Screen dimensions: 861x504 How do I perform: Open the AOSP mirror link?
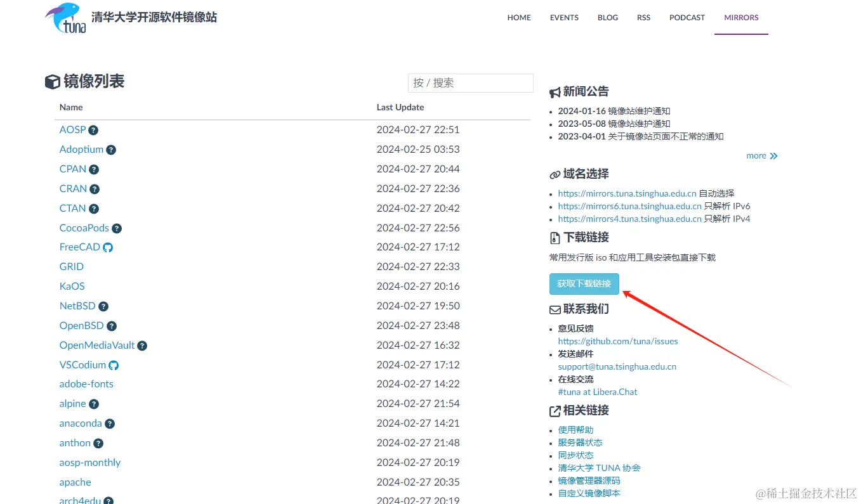(72, 129)
